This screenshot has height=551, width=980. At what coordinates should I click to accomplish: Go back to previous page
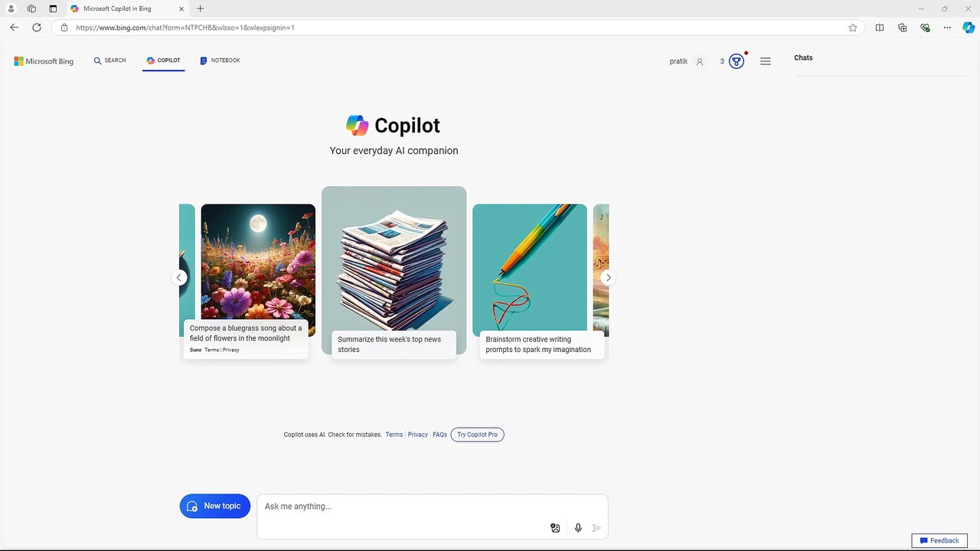14,28
